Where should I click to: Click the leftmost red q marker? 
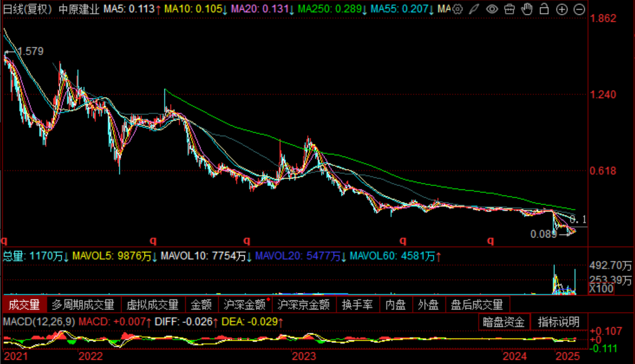coord(5,240)
